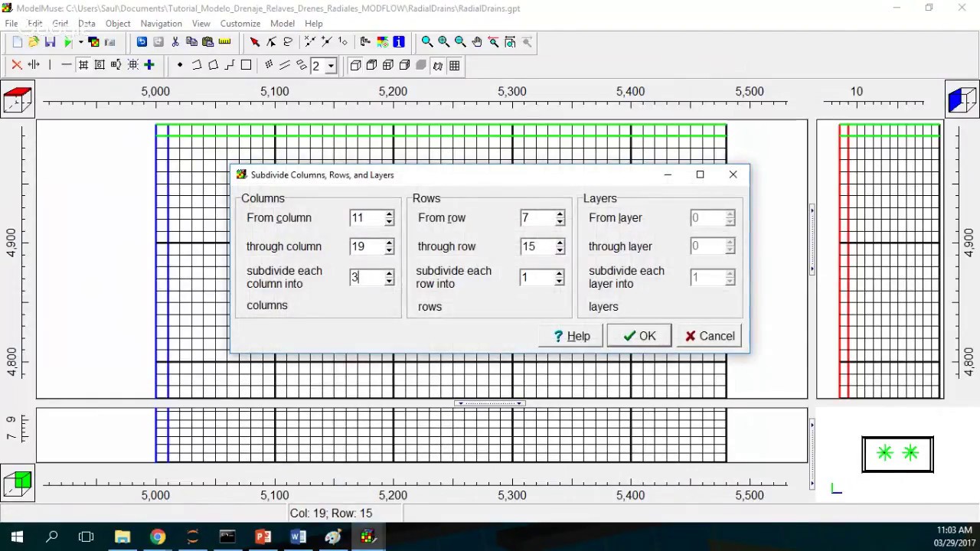Click the New file toolbar icon
The height and width of the screenshot is (551, 980).
pos(18,42)
